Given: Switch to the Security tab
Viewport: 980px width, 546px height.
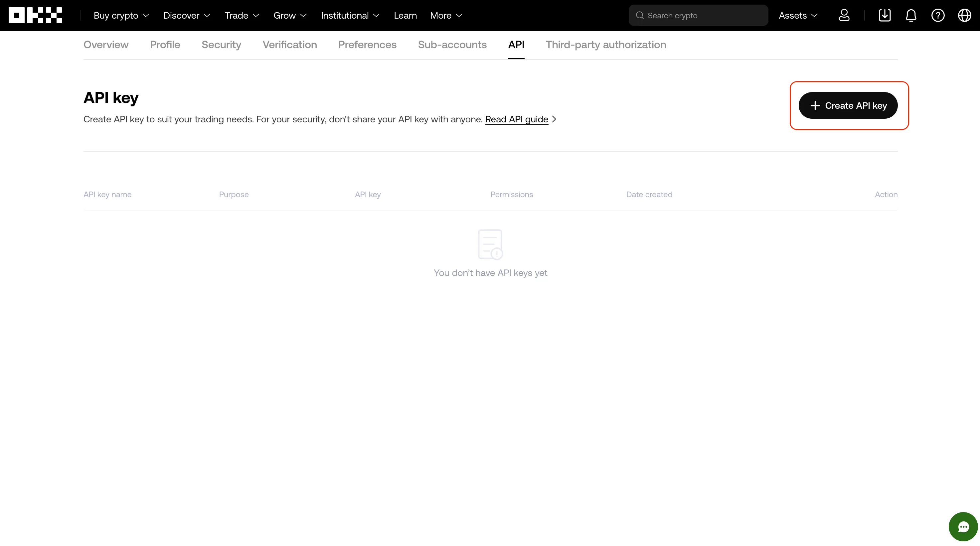Looking at the screenshot, I should (x=221, y=45).
